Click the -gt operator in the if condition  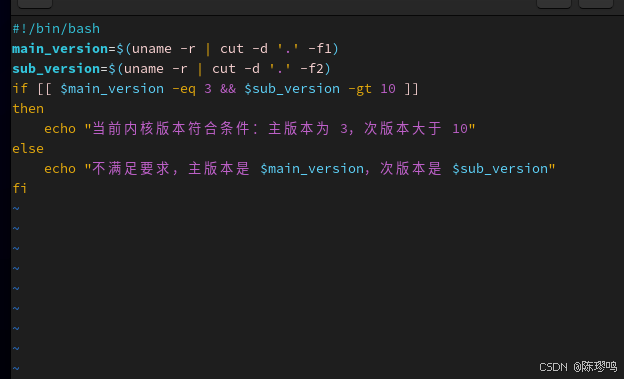(360, 88)
